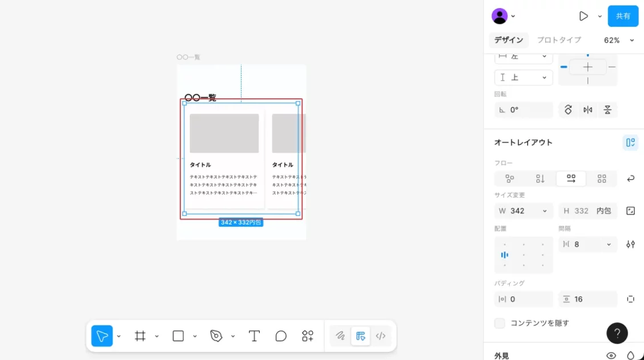Toggle visibility eye icon in 外見 section
Viewport: 644px width, 360px height.
click(x=611, y=355)
